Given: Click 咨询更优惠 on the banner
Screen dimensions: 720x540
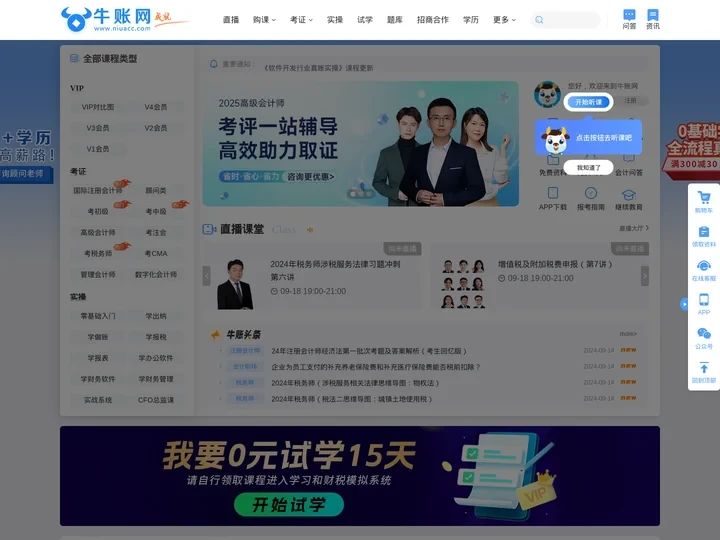Looking at the screenshot, I should (x=311, y=177).
